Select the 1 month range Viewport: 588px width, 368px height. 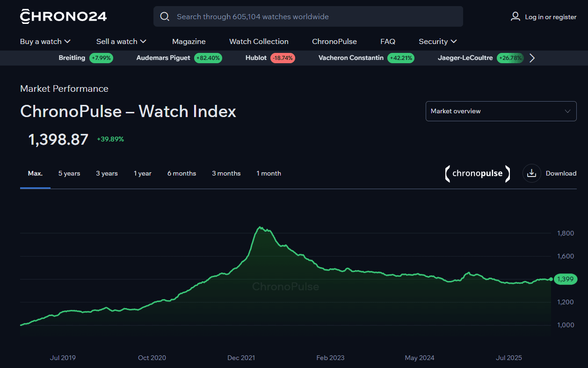[x=269, y=173]
